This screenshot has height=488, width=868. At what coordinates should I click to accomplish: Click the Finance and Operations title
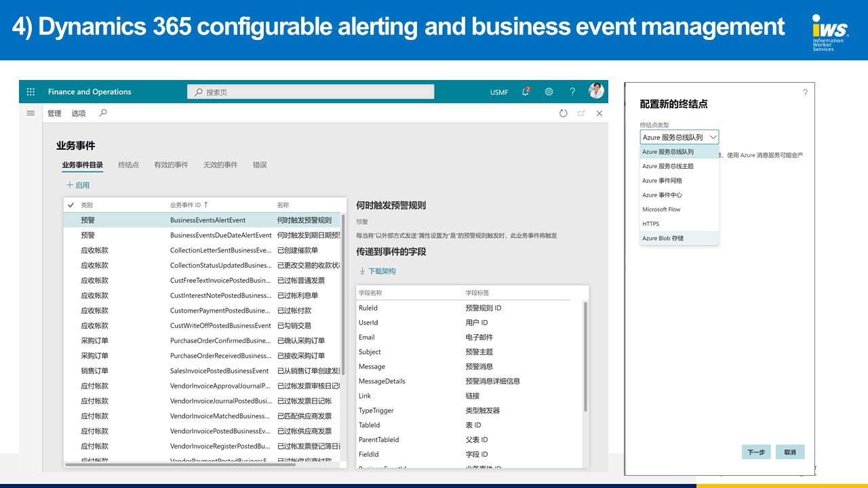coord(90,92)
